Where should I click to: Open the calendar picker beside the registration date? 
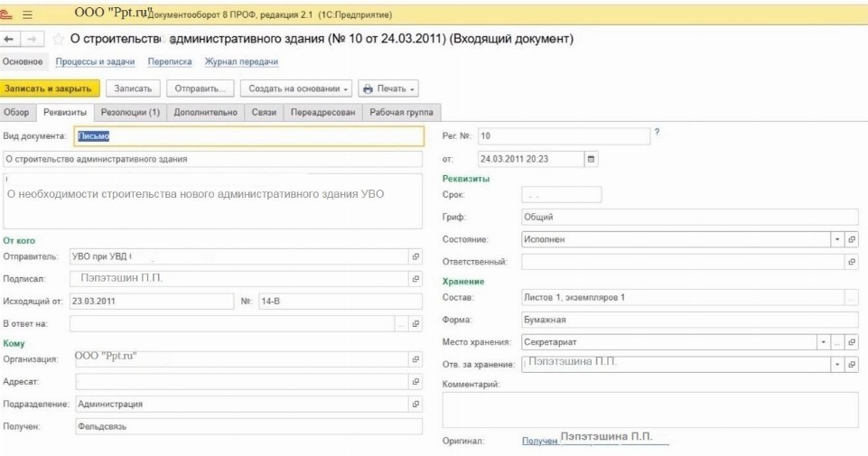pyautogui.click(x=592, y=159)
